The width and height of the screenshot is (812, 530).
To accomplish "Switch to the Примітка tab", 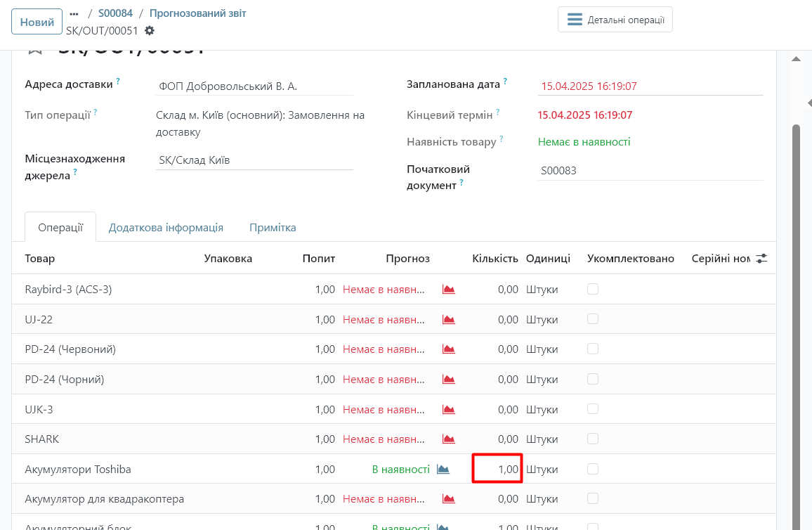I will click(273, 228).
